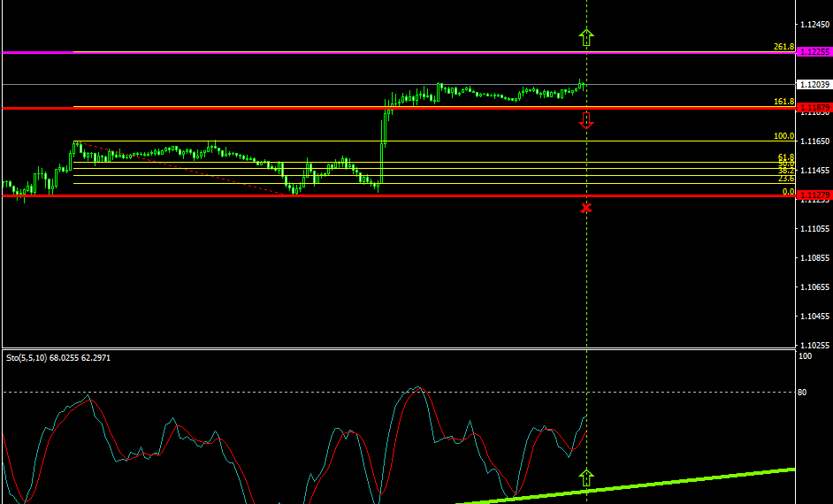Click the green up arrow above the magenta line
The width and height of the screenshot is (833, 504).
click(585, 37)
